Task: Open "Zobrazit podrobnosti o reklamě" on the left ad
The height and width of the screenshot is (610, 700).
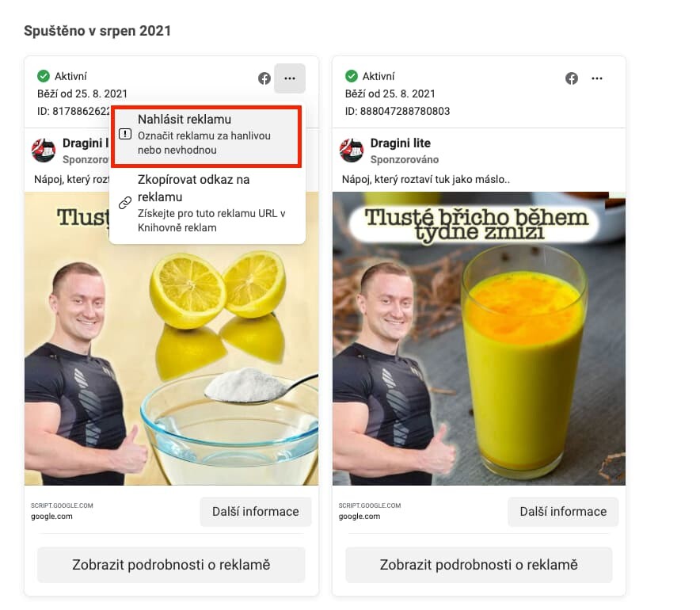Action: click(171, 565)
